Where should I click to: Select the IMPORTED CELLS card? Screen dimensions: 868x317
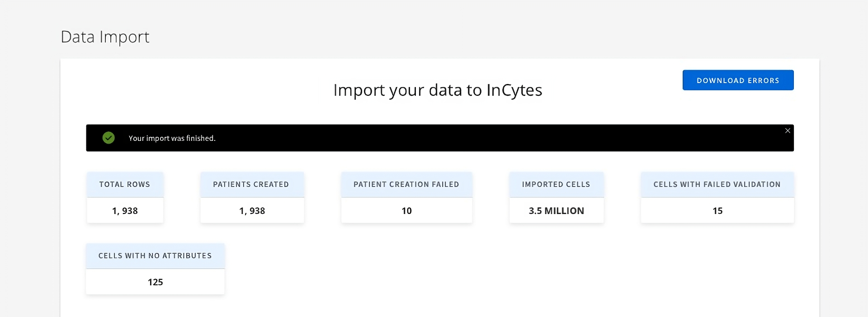click(556, 197)
